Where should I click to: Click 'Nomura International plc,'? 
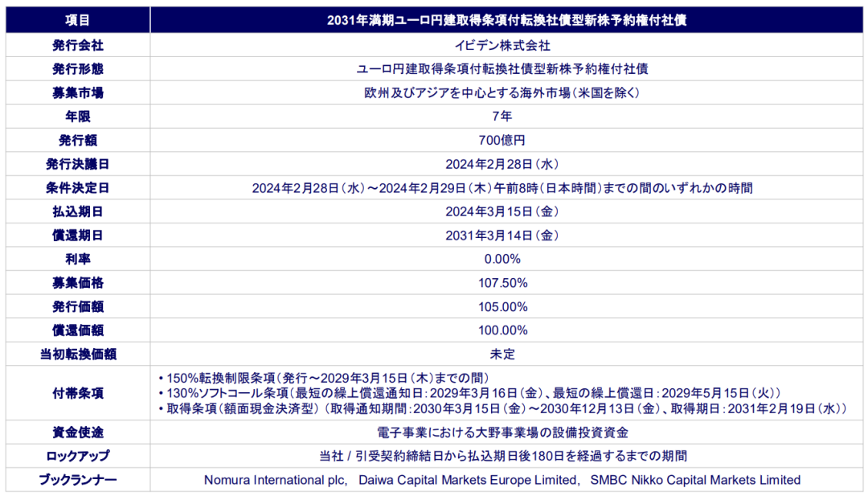click(x=276, y=480)
